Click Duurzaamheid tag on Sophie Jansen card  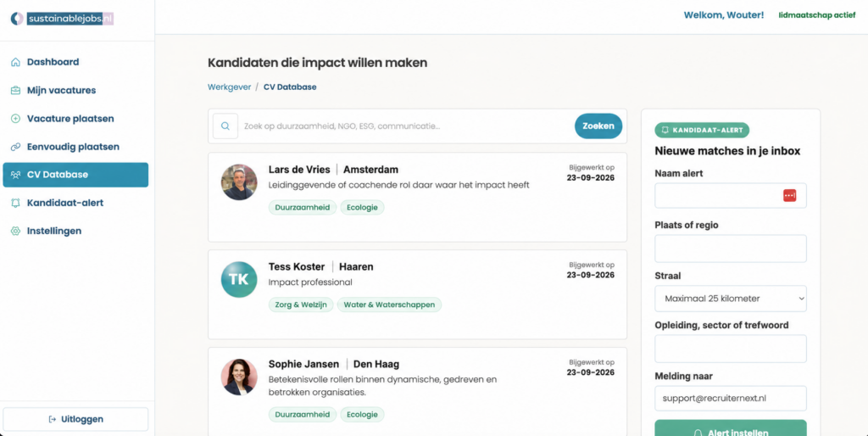303,415
